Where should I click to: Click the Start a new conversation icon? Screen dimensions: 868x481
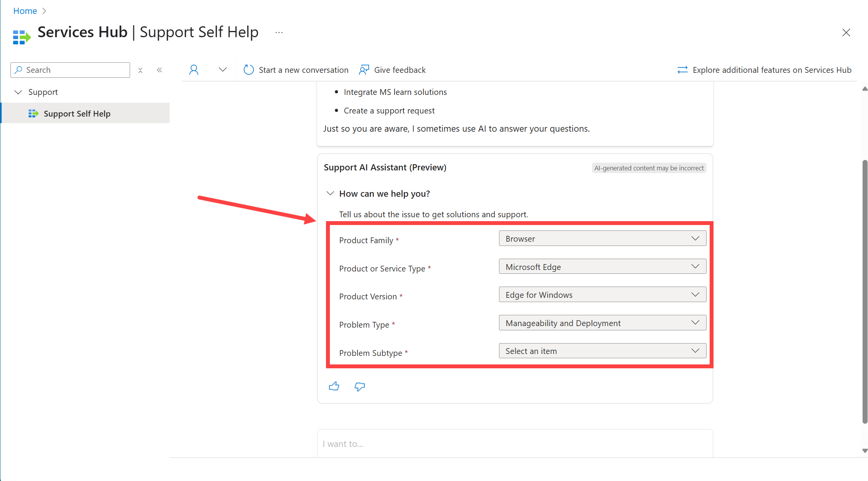pyautogui.click(x=249, y=70)
